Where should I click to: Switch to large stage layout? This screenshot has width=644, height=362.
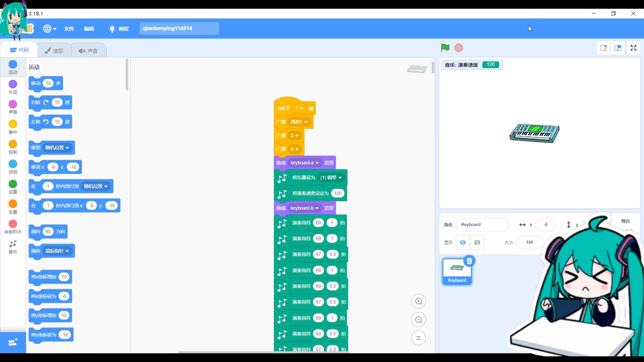point(618,48)
